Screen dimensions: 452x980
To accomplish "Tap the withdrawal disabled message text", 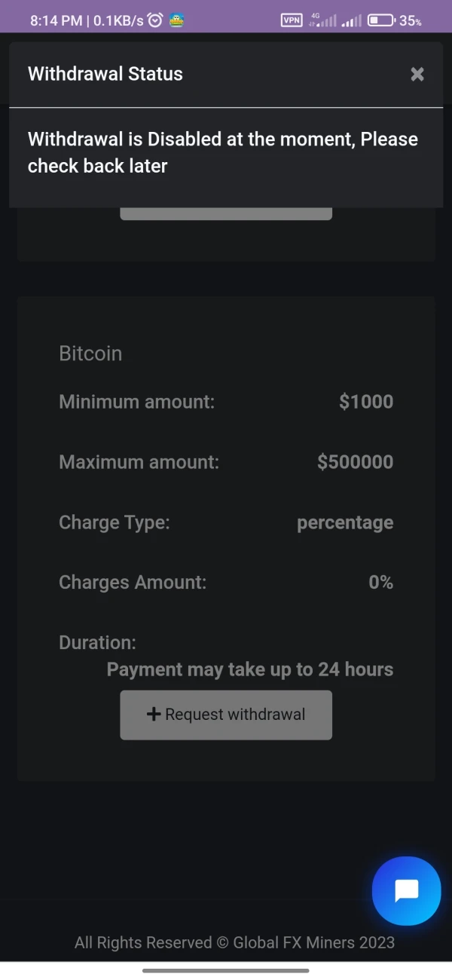I will click(223, 152).
